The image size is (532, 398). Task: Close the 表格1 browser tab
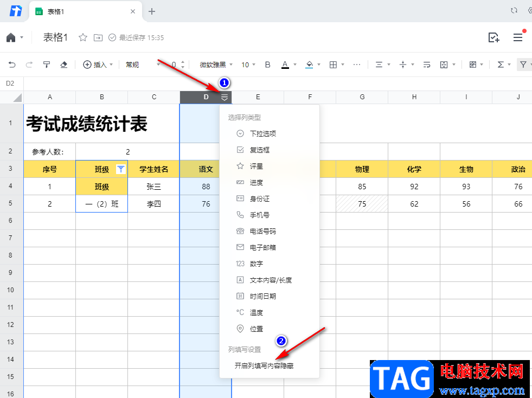click(x=133, y=11)
